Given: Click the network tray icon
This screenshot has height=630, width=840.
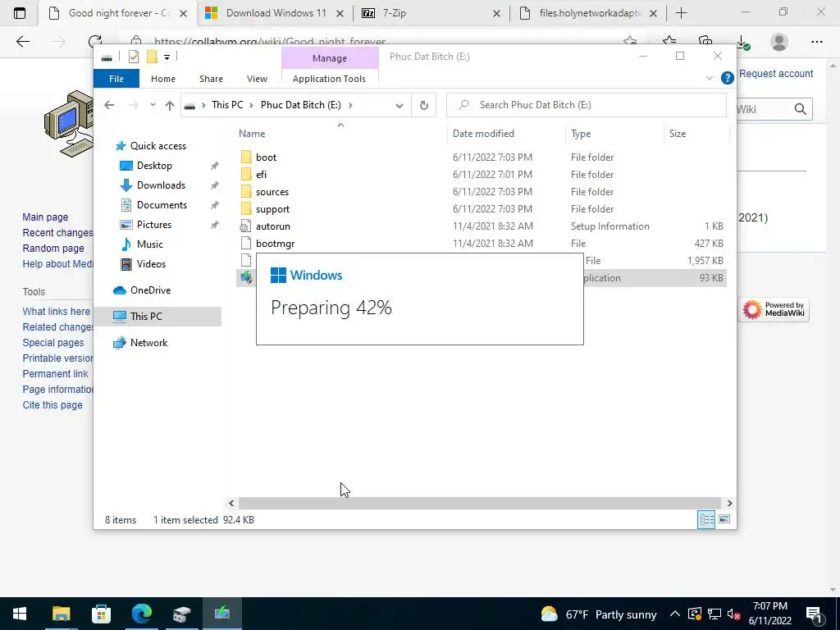Looking at the screenshot, I should (714, 614).
